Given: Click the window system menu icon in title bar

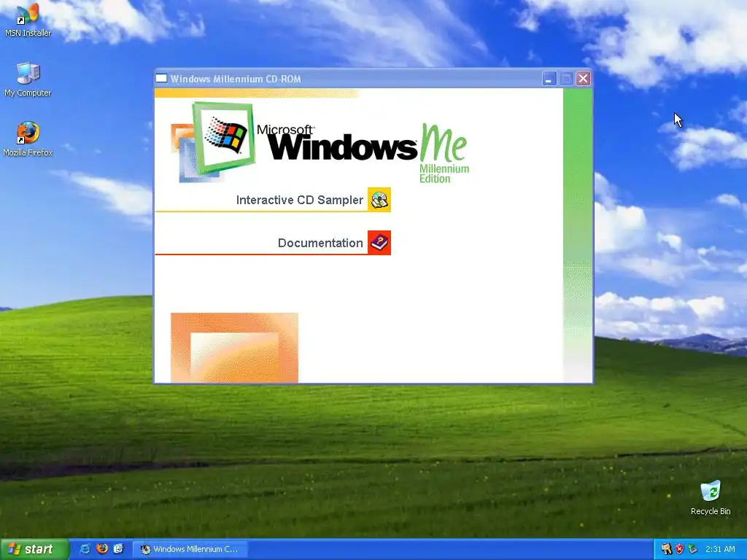Looking at the screenshot, I should tap(161, 79).
